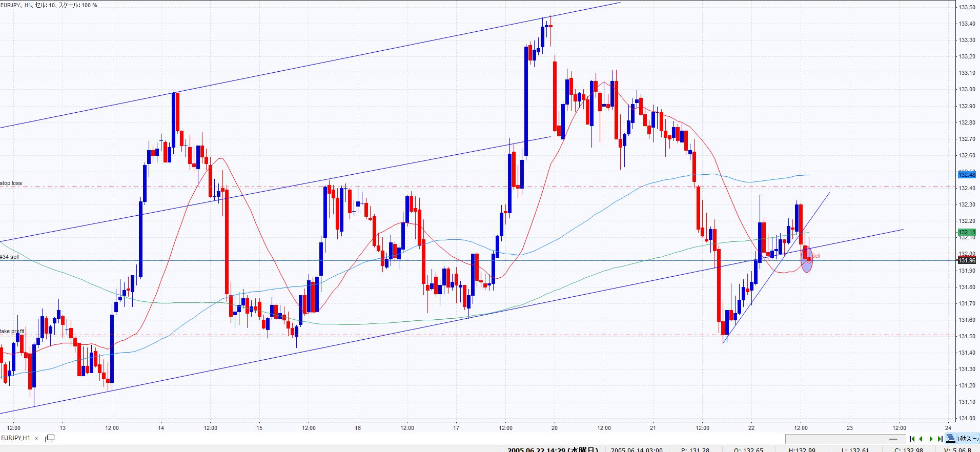Jump to chart start with first-bar arrow
The height and width of the screenshot is (452, 980).
coord(912,439)
